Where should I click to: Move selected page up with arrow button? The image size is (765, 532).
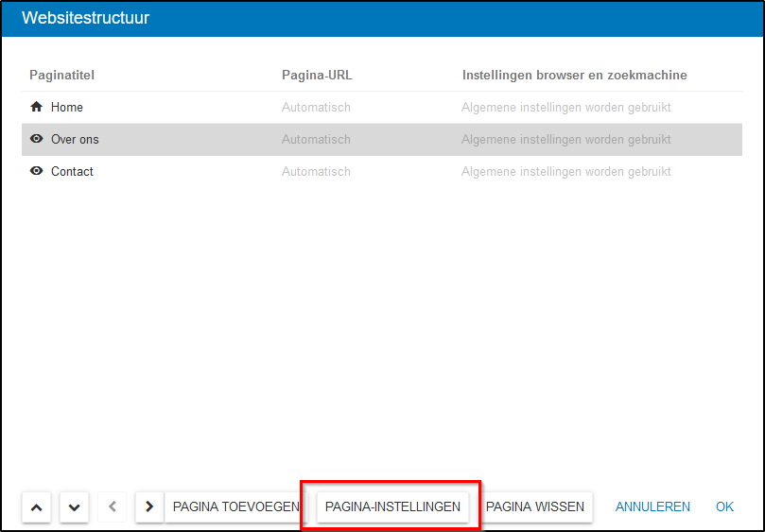pos(36,507)
